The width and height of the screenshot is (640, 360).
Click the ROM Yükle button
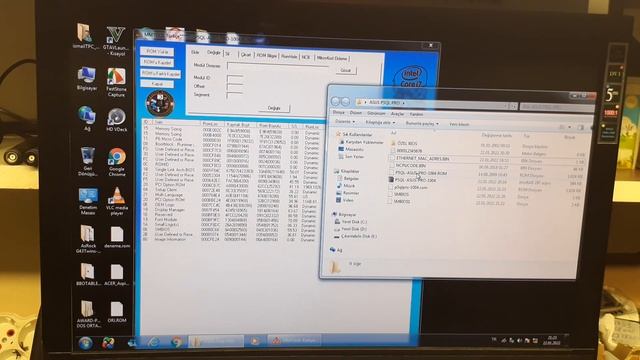point(158,52)
